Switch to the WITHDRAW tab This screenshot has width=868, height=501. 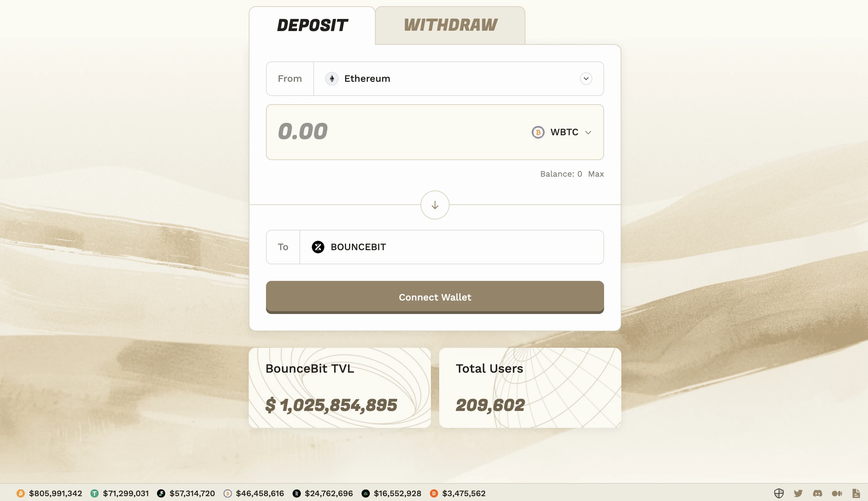[450, 25]
